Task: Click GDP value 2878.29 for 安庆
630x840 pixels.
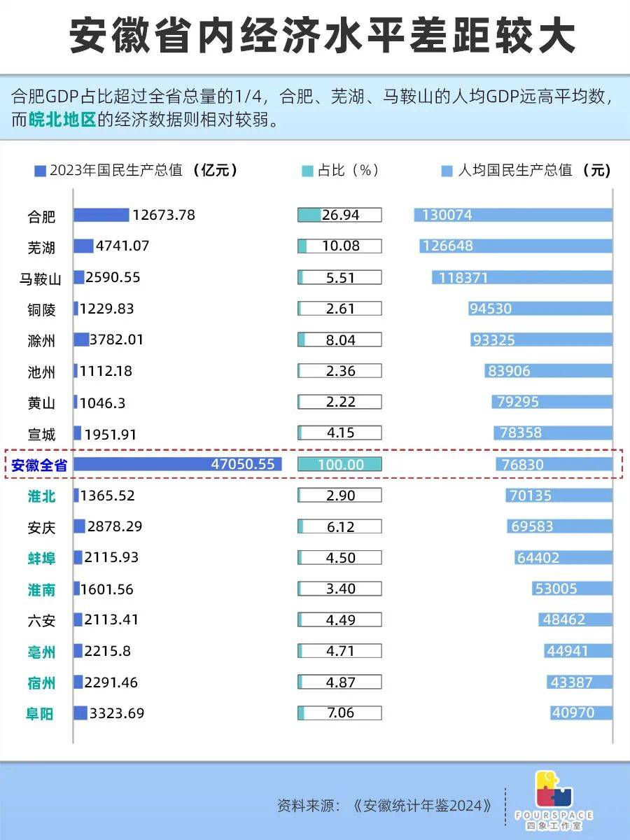Action: pos(115,526)
